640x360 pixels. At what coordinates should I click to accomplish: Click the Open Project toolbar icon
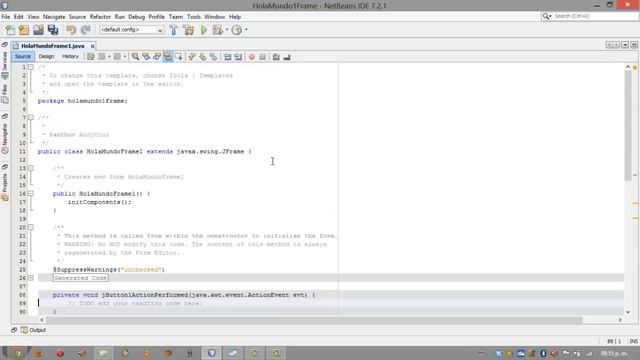(38, 30)
